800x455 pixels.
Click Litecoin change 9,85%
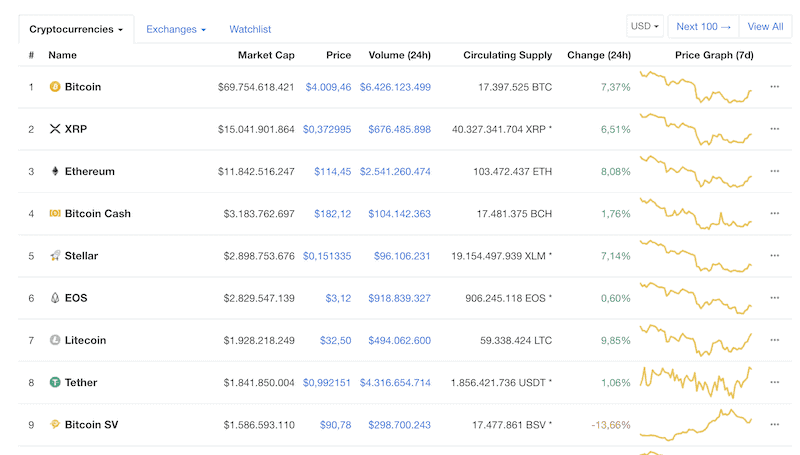click(615, 340)
